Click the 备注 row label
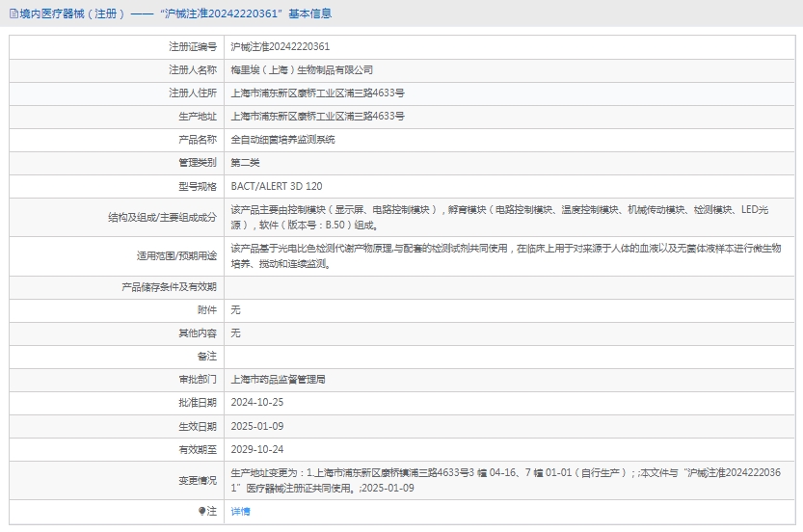Viewport: 803px width, 532px height. (206, 357)
